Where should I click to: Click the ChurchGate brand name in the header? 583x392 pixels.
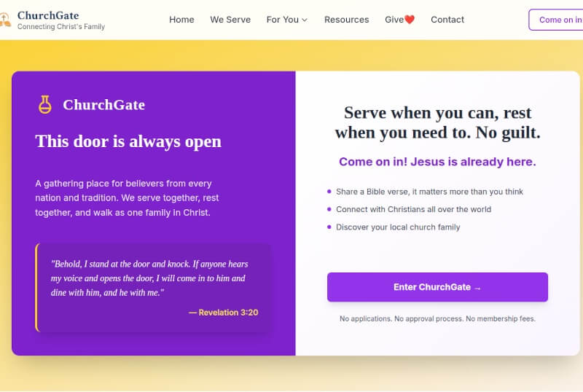click(x=48, y=15)
